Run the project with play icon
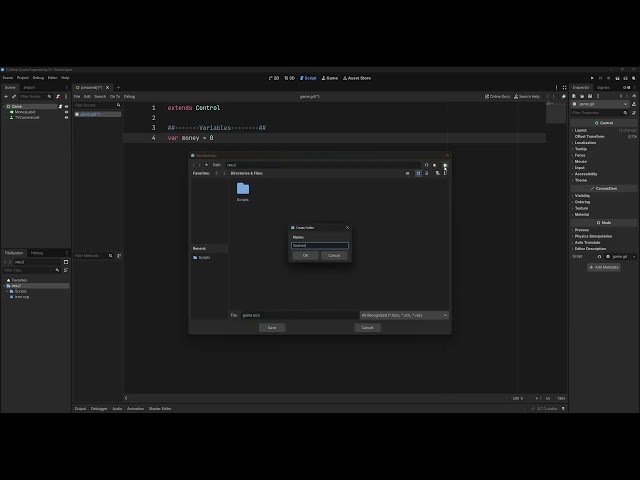This screenshot has height=480, width=640. click(592, 78)
